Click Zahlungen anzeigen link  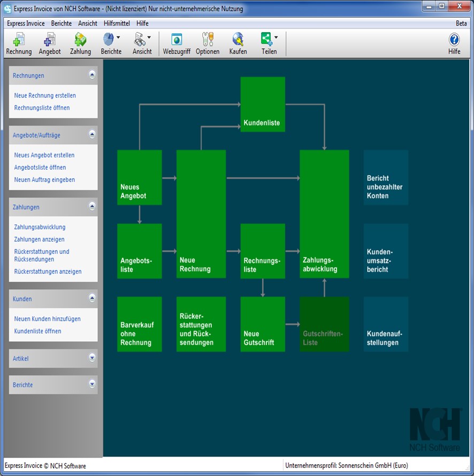[x=39, y=239]
